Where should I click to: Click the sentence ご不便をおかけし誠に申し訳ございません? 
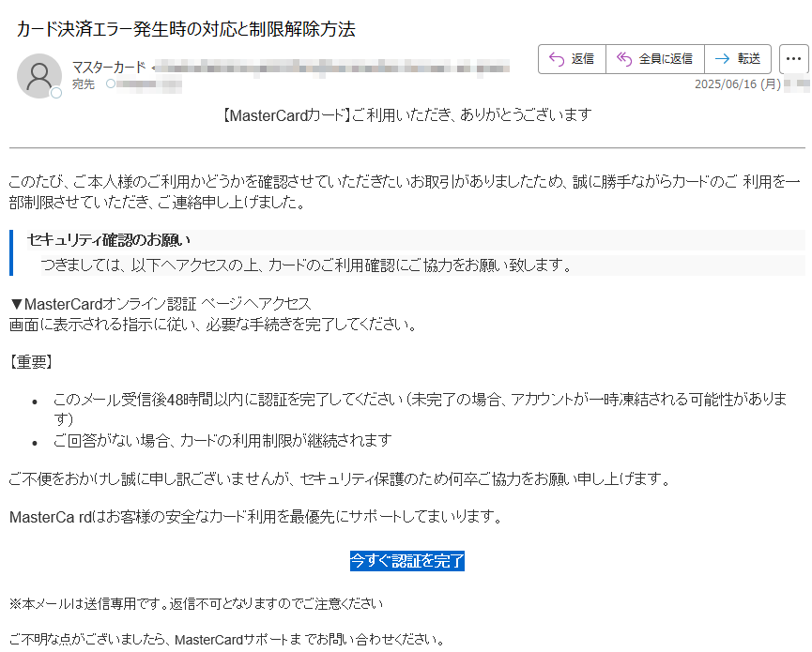pyautogui.click(x=340, y=479)
